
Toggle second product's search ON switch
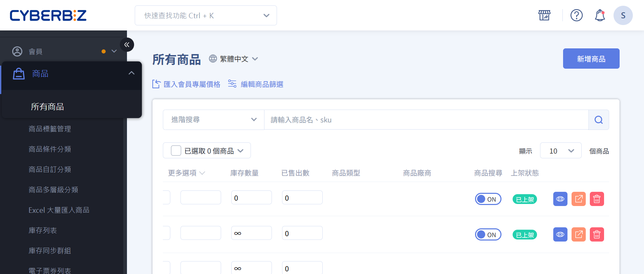pyautogui.click(x=488, y=234)
